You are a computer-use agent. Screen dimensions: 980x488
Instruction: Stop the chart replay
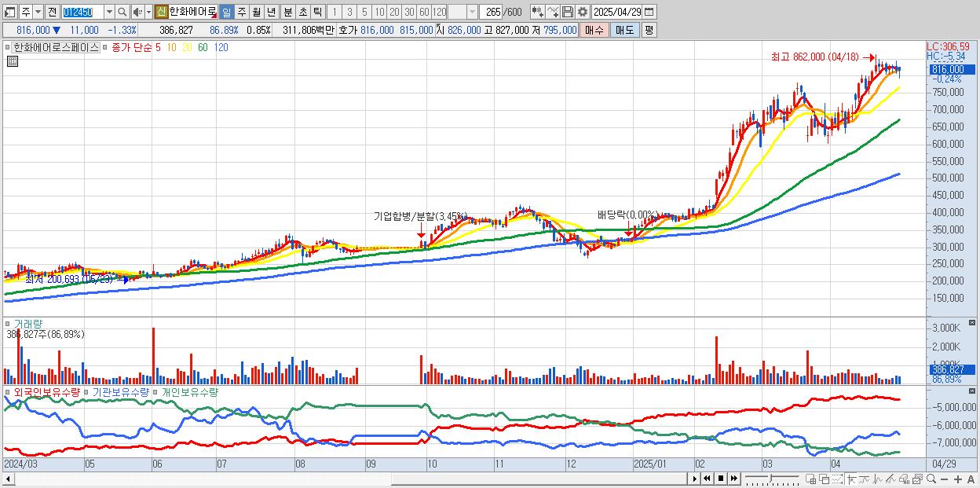(x=721, y=479)
